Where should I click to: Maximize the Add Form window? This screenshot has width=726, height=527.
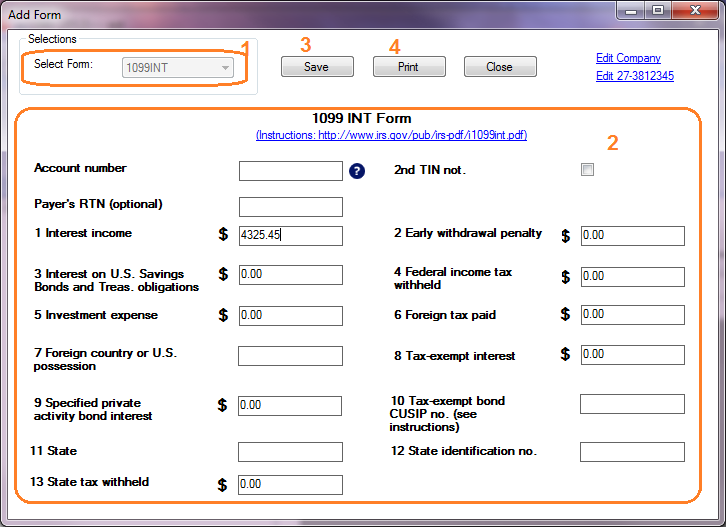[658, 12]
